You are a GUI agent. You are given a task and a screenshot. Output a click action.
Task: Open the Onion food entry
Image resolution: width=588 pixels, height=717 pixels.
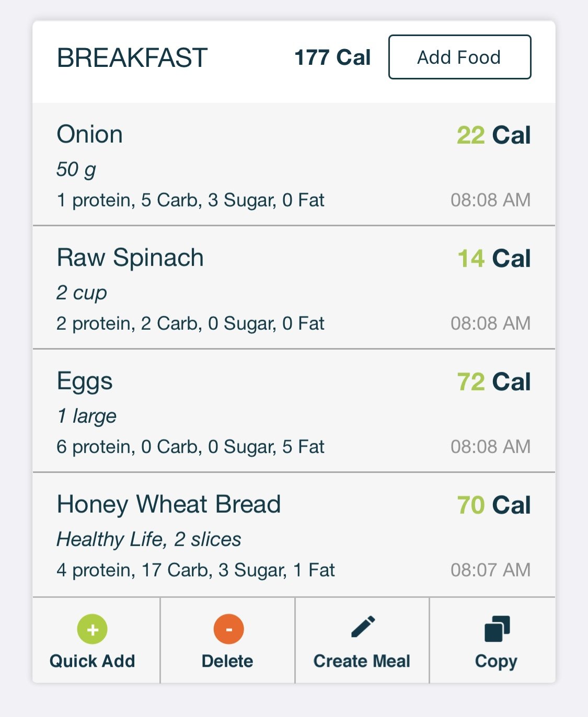294,165
